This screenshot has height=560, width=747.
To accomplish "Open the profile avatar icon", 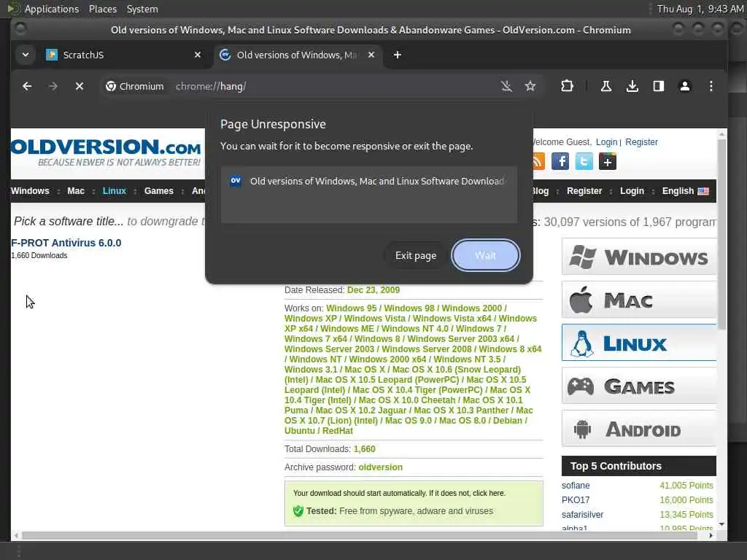I will tap(684, 86).
